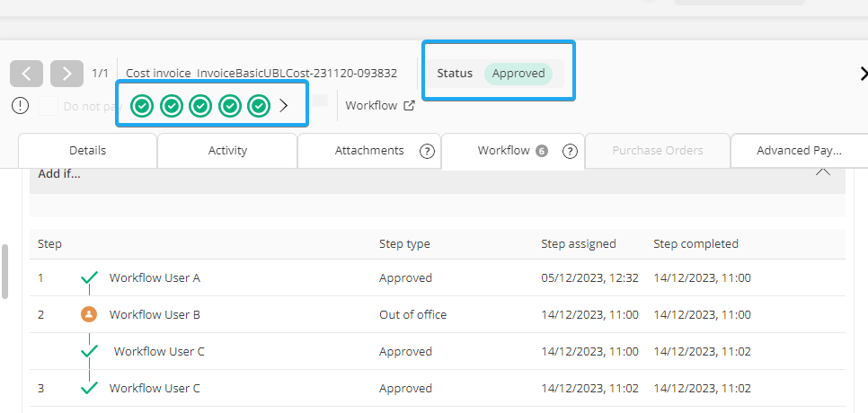Click the next invoice arrow button
Viewport: 868px width, 413px height.
pyautogui.click(x=67, y=74)
